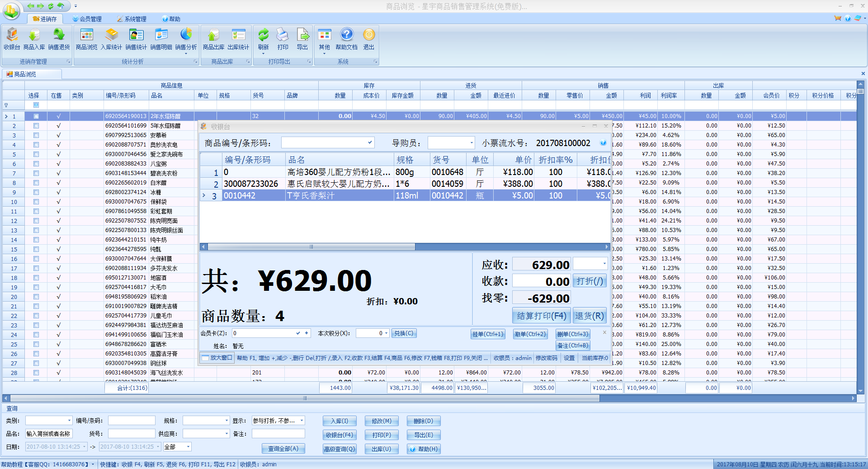Expand the 会员卡(Z) dropdown
Viewport: 868px width, 469px height.
[x=298, y=333]
